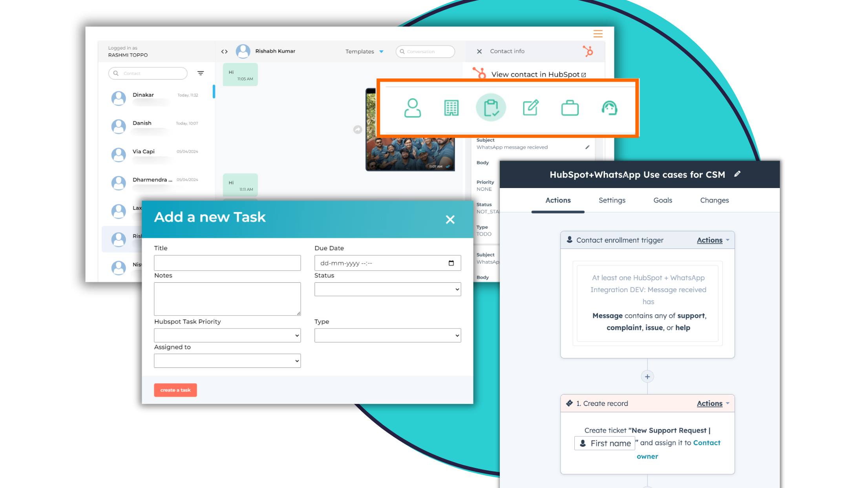Image resolution: width=868 pixels, height=488 pixels.
Task: Click the Contact owner link in Create record
Action: (678, 450)
